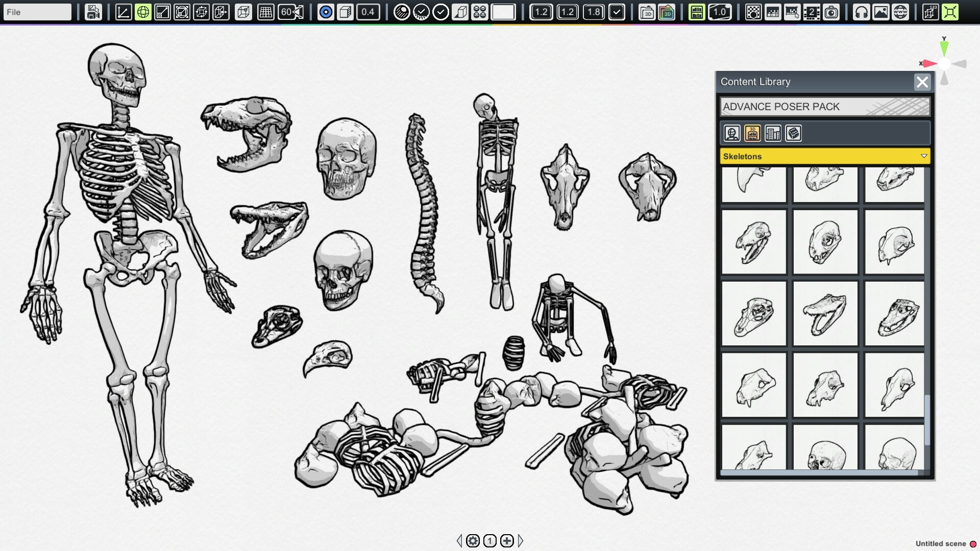
Task: Click the camera capture icon on the toolbar
Action: (x=832, y=12)
